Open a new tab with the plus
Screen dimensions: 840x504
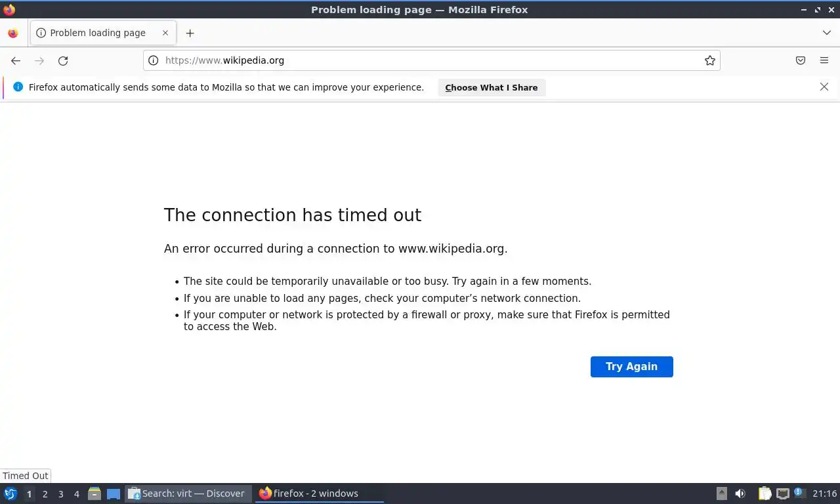190,33
